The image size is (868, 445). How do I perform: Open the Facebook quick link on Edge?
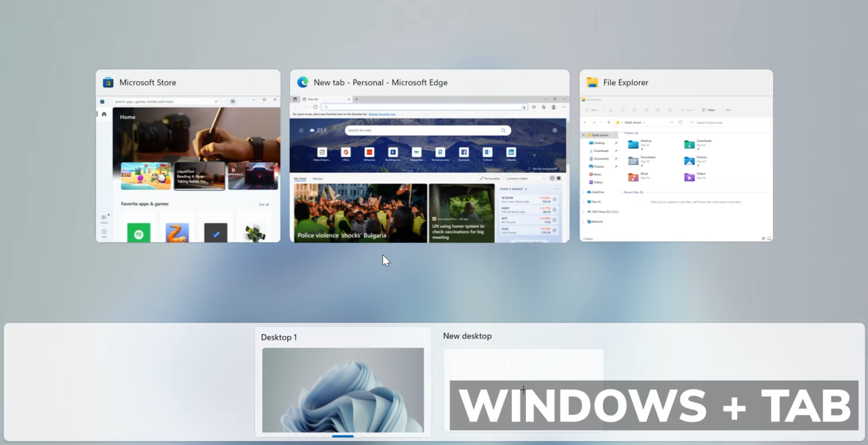(x=464, y=152)
